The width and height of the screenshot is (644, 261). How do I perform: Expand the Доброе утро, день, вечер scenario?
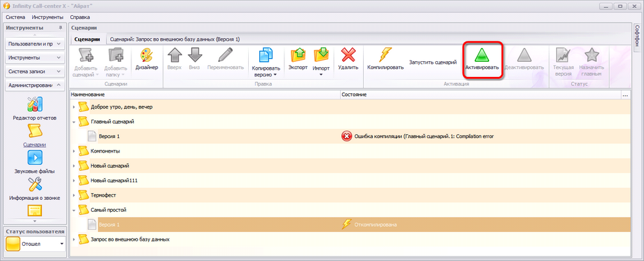coord(74,107)
